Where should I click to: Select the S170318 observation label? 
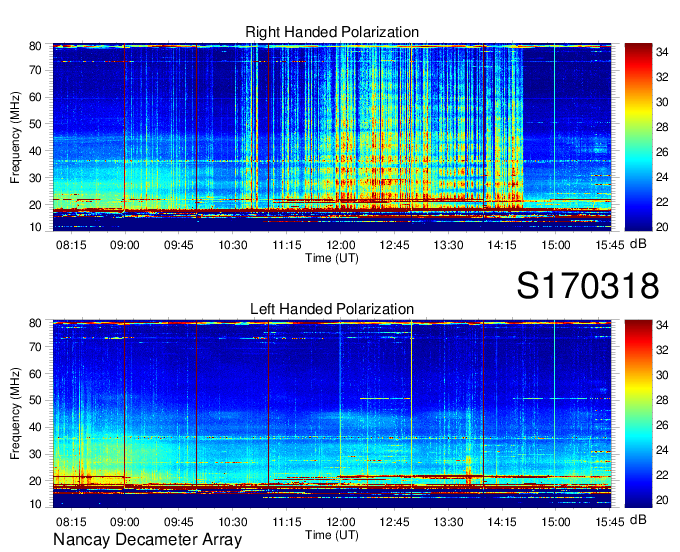pos(588,286)
